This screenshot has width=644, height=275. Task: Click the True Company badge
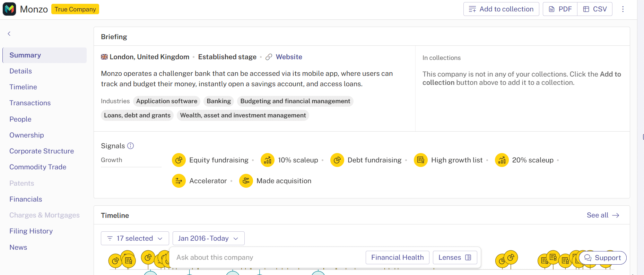(x=75, y=9)
